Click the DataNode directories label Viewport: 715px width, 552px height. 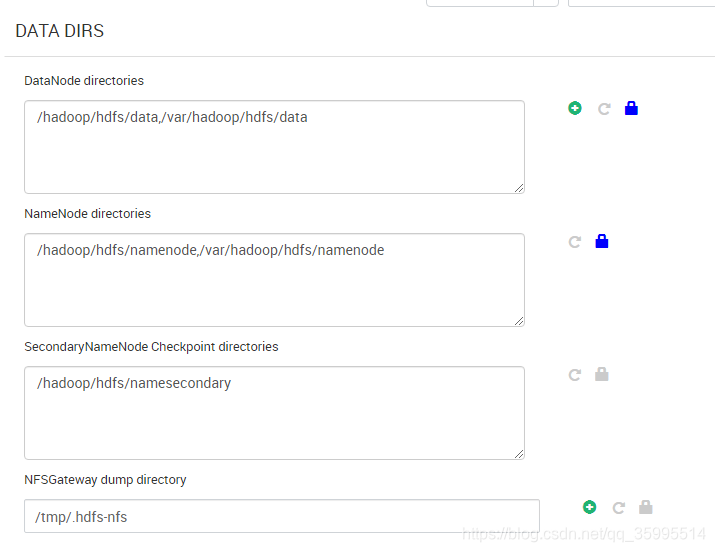click(x=84, y=81)
